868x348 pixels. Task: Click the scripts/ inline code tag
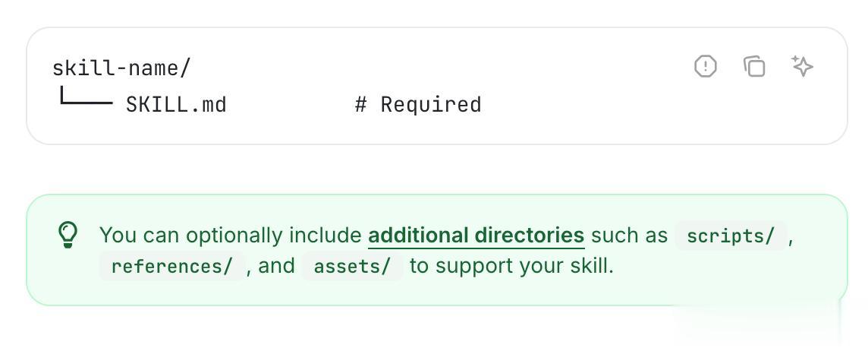coord(731,236)
